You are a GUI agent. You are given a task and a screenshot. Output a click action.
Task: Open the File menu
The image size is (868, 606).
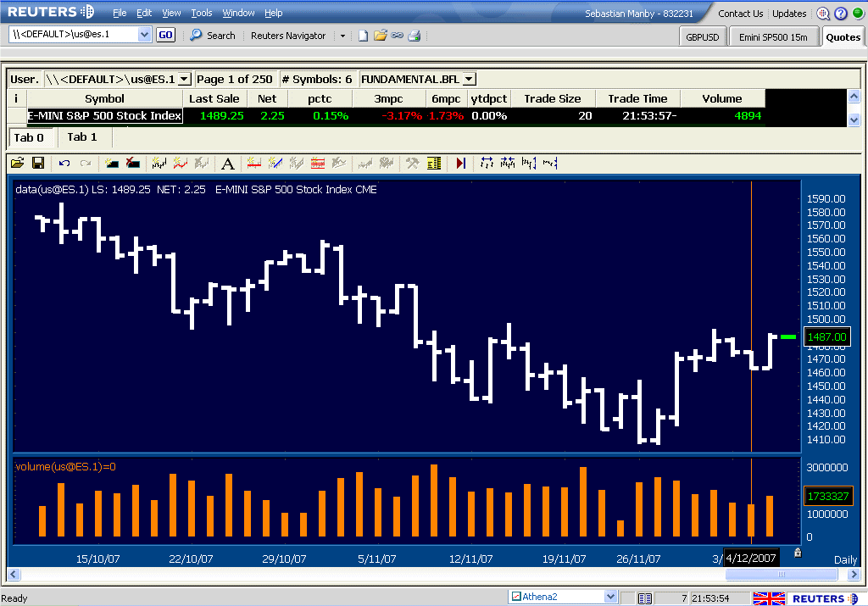coord(120,13)
